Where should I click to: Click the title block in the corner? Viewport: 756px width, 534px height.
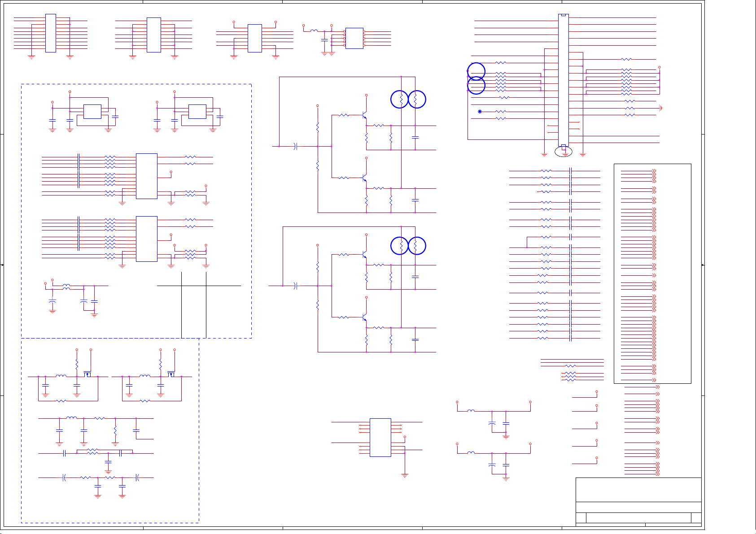638,502
